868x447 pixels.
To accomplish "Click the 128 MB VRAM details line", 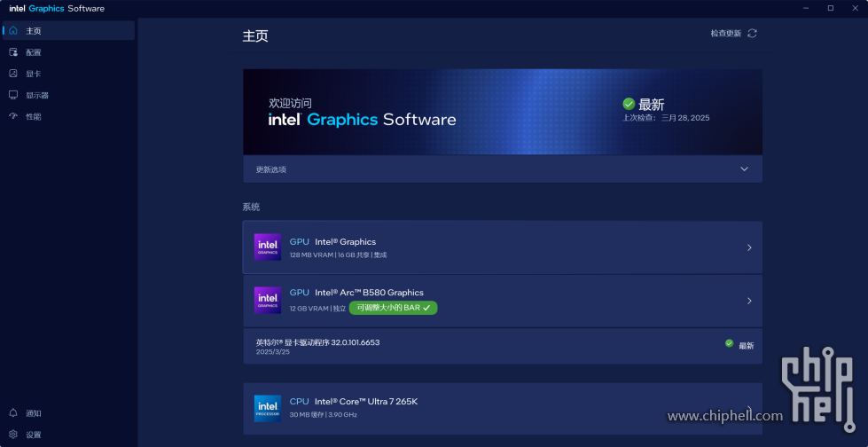I will [x=338, y=255].
